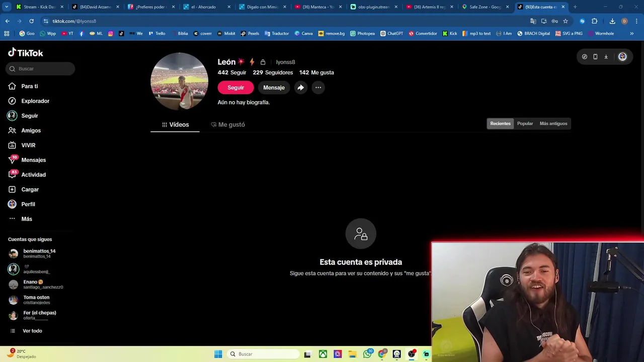Open the Windows Start menu

pyautogui.click(x=218, y=354)
